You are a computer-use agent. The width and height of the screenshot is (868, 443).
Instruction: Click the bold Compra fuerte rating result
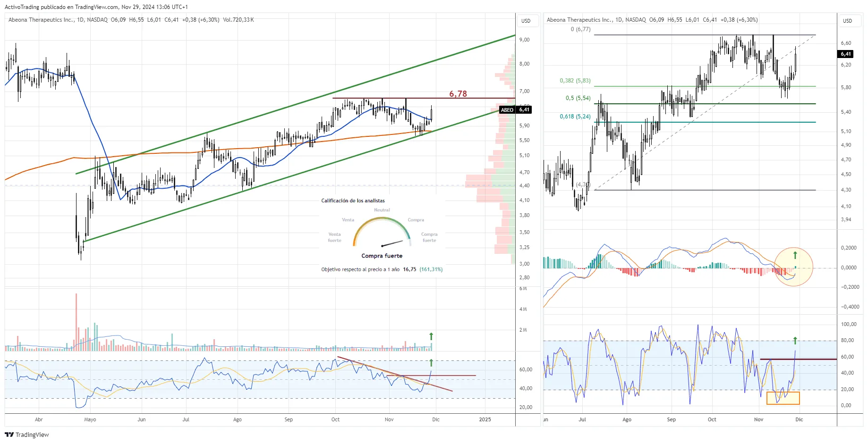(x=382, y=256)
